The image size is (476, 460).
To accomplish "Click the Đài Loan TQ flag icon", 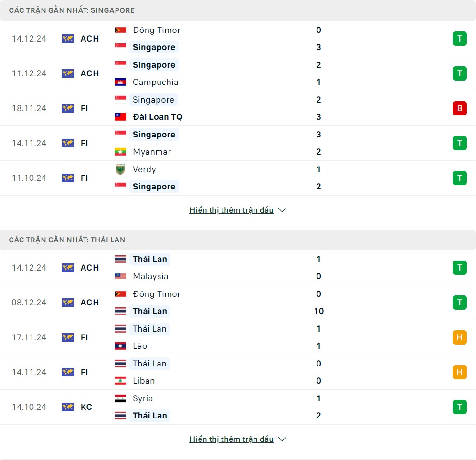I will (x=120, y=117).
